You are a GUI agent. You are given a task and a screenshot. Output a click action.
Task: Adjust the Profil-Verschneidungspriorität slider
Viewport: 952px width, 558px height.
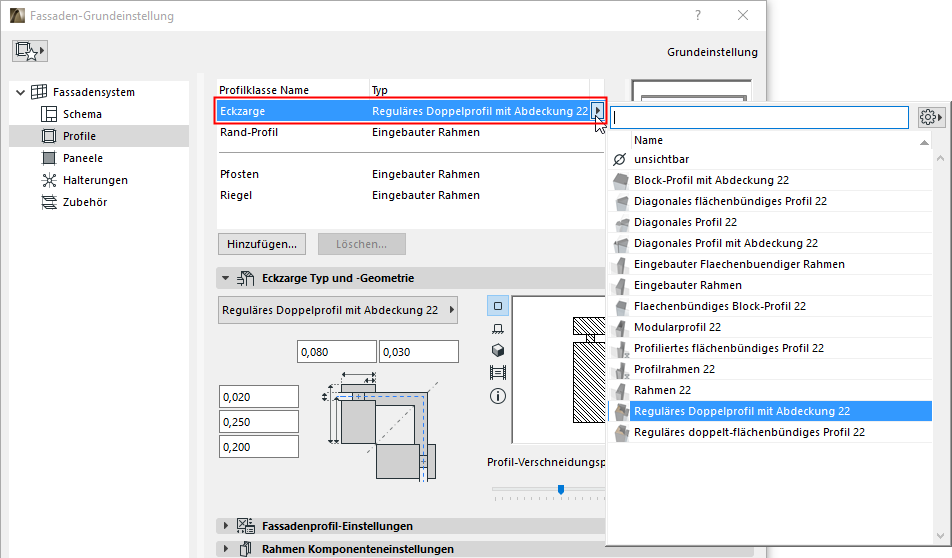[x=561, y=489]
